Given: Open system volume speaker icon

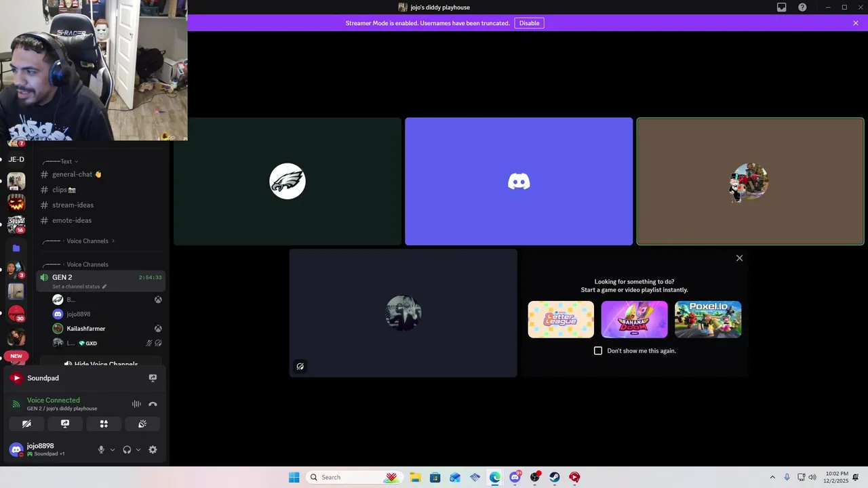Looking at the screenshot, I should [813, 477].
